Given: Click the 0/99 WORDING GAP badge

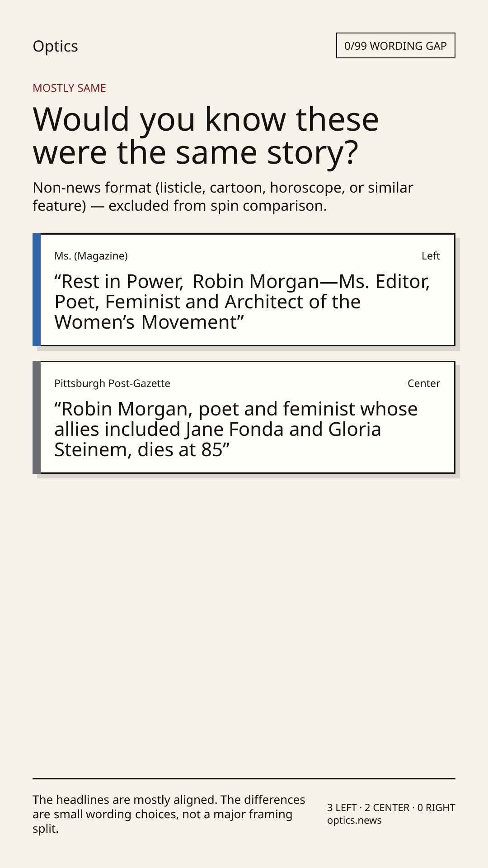Looking at the screenshot, I should click(395, 46).
